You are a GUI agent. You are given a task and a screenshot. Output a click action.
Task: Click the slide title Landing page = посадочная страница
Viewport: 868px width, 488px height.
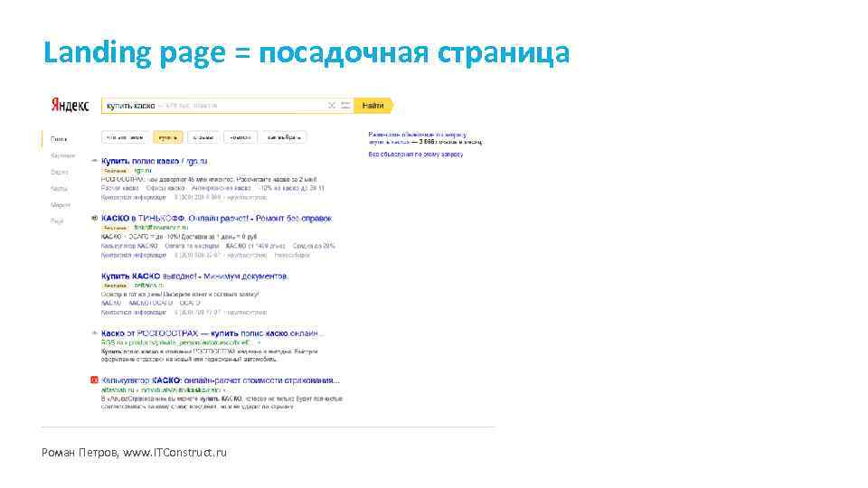[307, 53]
